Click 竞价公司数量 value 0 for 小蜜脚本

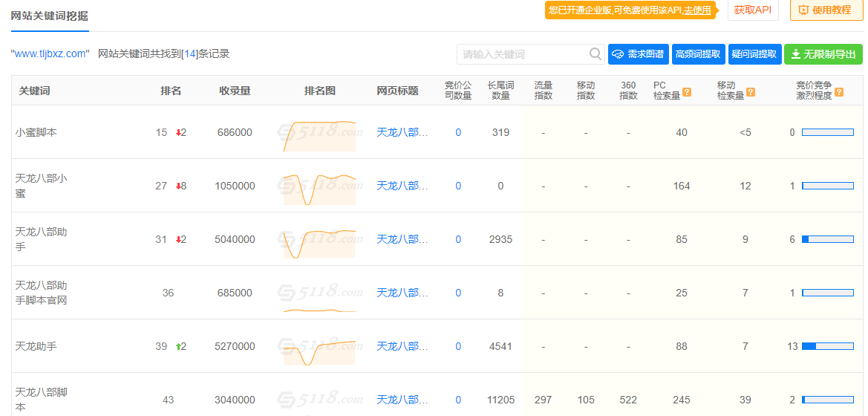tap(458, 132)
